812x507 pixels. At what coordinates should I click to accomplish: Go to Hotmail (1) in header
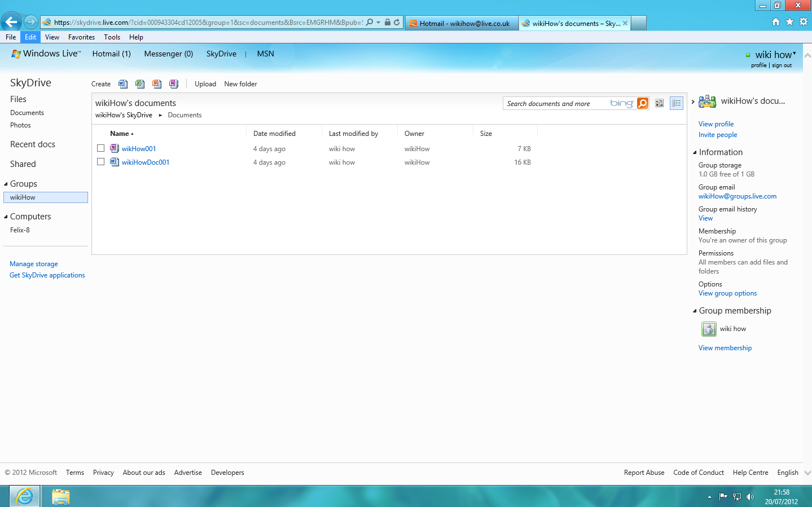[112, 54]
